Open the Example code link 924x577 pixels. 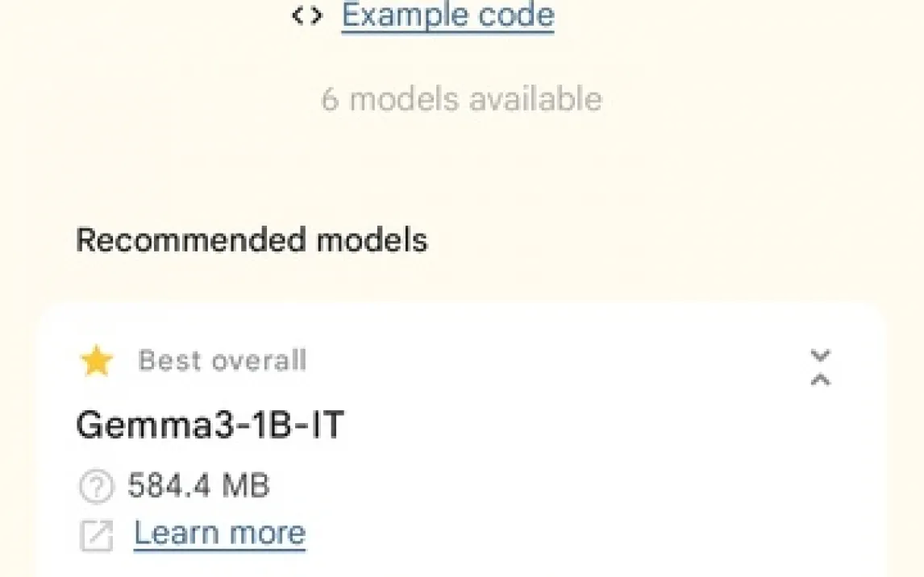pyautogui.click(x=447, y=15)
